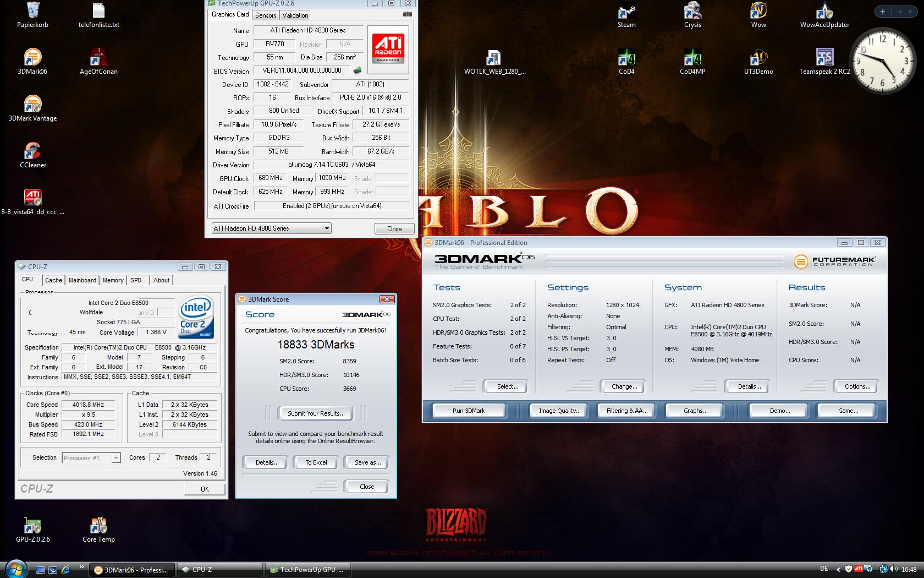Click the analog clock gadget

883,61
